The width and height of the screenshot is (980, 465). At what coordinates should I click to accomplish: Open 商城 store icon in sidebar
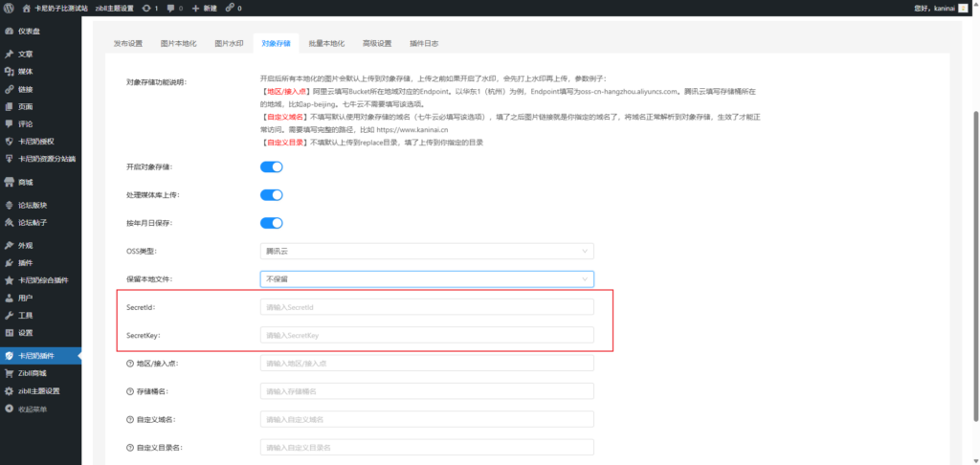pyautogui.click(x=9, y=183)
